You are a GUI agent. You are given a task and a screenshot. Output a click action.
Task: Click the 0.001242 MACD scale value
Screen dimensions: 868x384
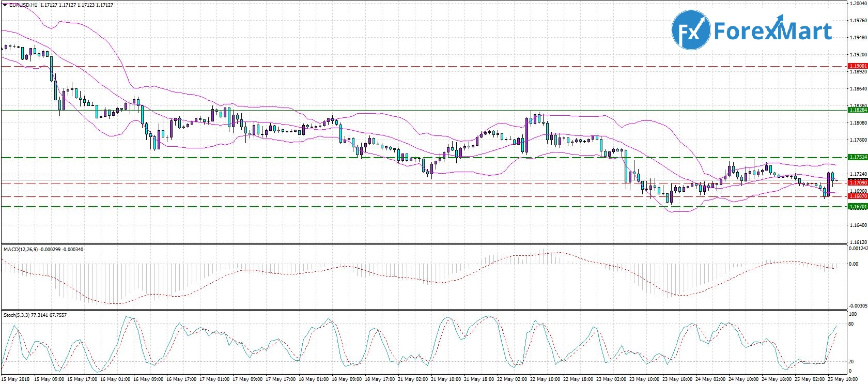tap(858, 249)
